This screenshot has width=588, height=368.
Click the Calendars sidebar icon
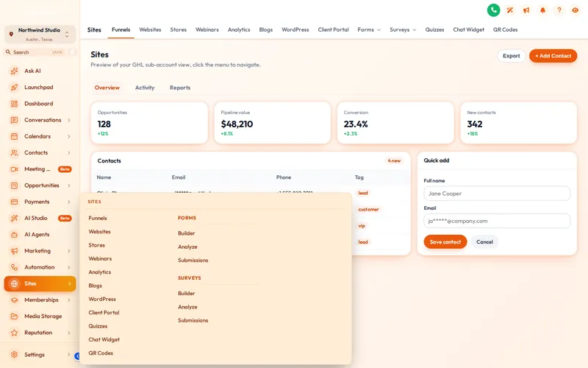[x=14, y=136]
